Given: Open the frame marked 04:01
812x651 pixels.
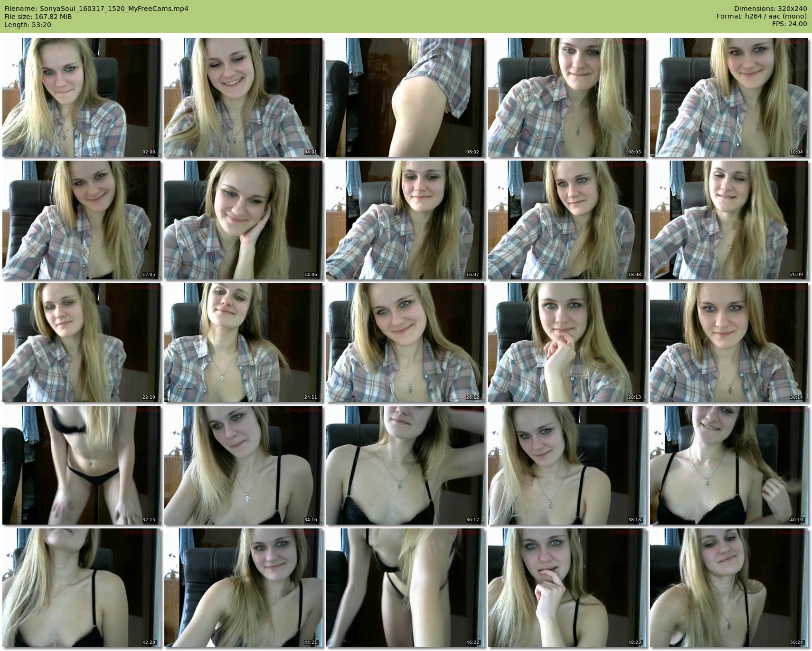Looking at the screenshot, I should pyautogui.click(x=243, y=97).
